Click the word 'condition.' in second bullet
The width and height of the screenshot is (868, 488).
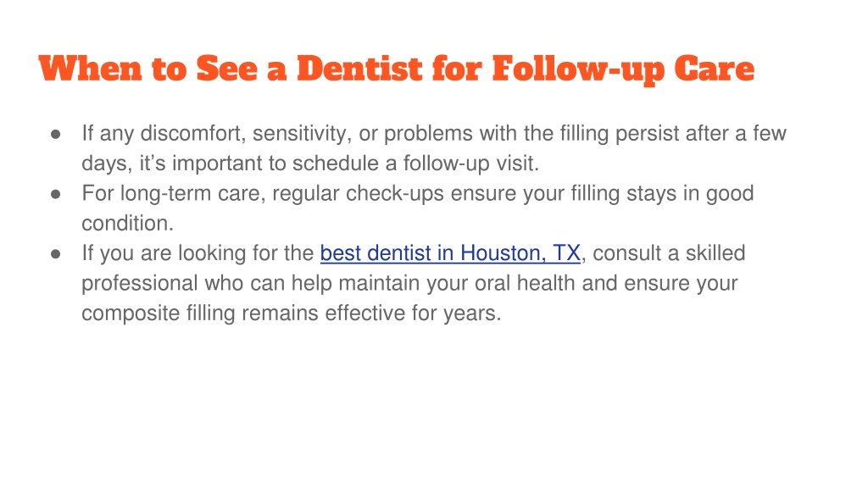click(128, 224)
